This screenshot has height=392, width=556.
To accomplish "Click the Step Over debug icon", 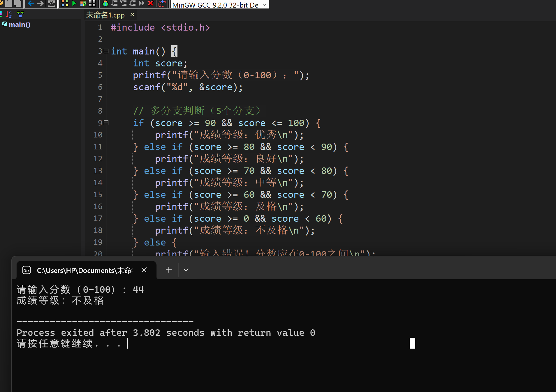I will coord(114,3).
